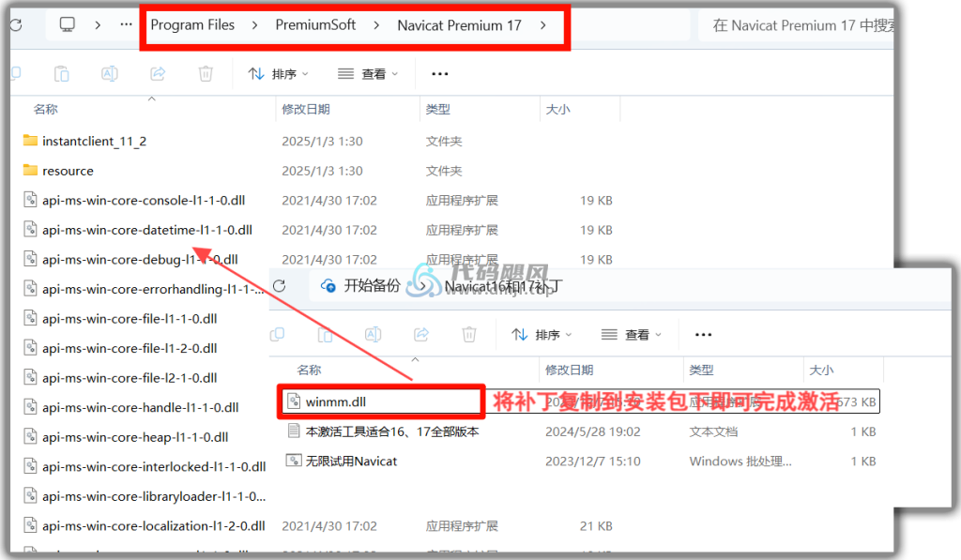
Task: Select api-ms-win-core-file-l1-2-0.dll file
Action: tap(130, 348)
